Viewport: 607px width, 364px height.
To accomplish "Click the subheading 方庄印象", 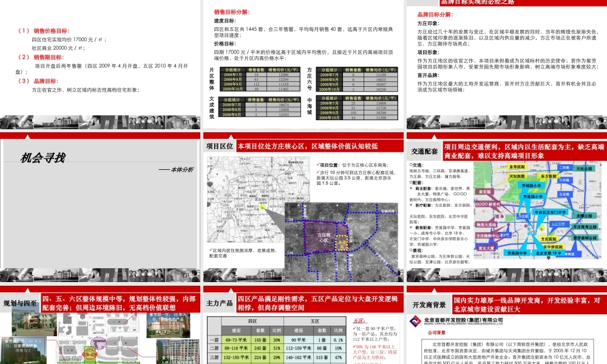I will (x=428, y=24).
